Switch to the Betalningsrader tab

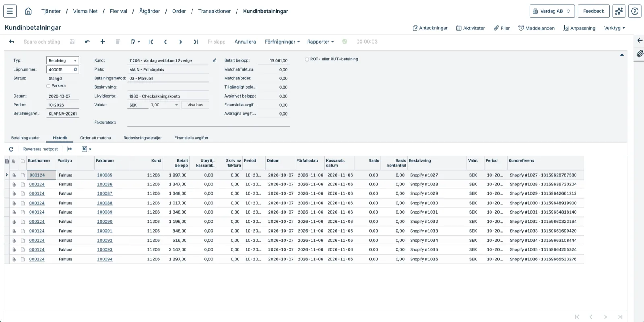tap(25, 138)
